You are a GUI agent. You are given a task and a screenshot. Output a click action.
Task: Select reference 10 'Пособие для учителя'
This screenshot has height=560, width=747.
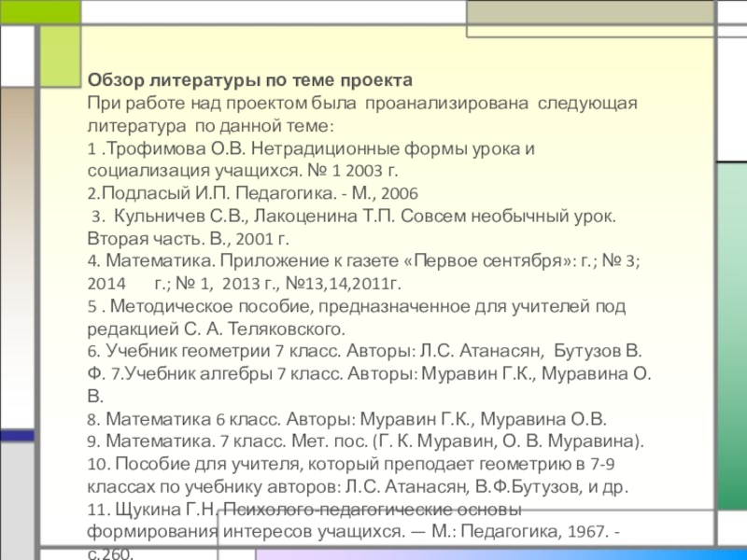[x=351, y=464]
